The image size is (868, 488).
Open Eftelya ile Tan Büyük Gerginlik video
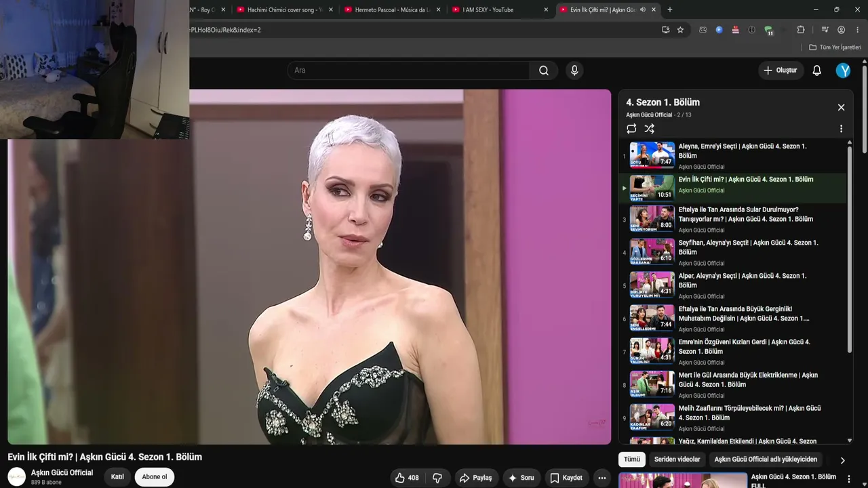point(734,318)
